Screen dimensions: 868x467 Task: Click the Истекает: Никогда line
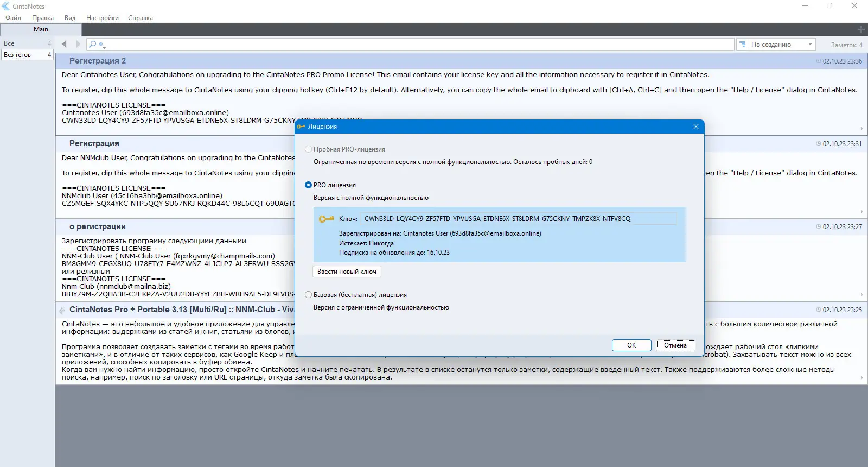tap(366, 243)
